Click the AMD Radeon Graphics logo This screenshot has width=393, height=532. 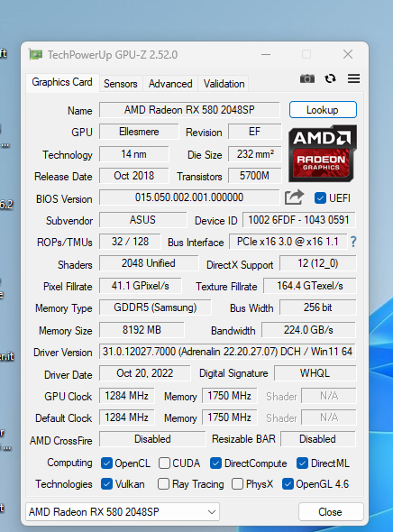(x=323, y=153)
